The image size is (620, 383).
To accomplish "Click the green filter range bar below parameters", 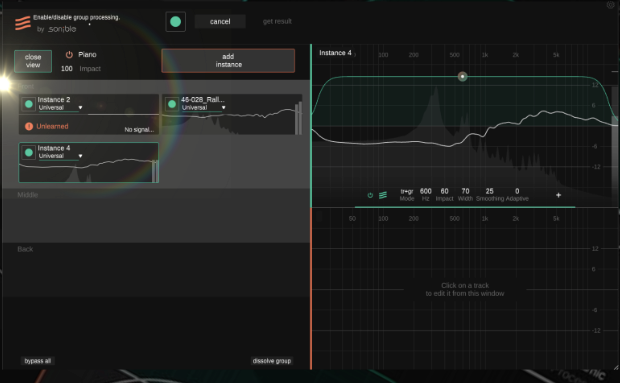I will coord(465,207).
